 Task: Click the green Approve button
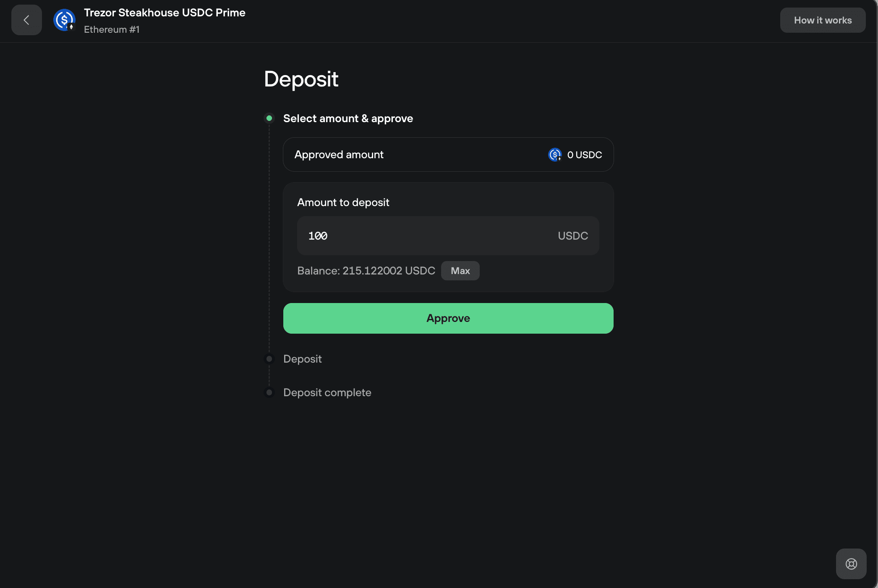pos(448,318)
